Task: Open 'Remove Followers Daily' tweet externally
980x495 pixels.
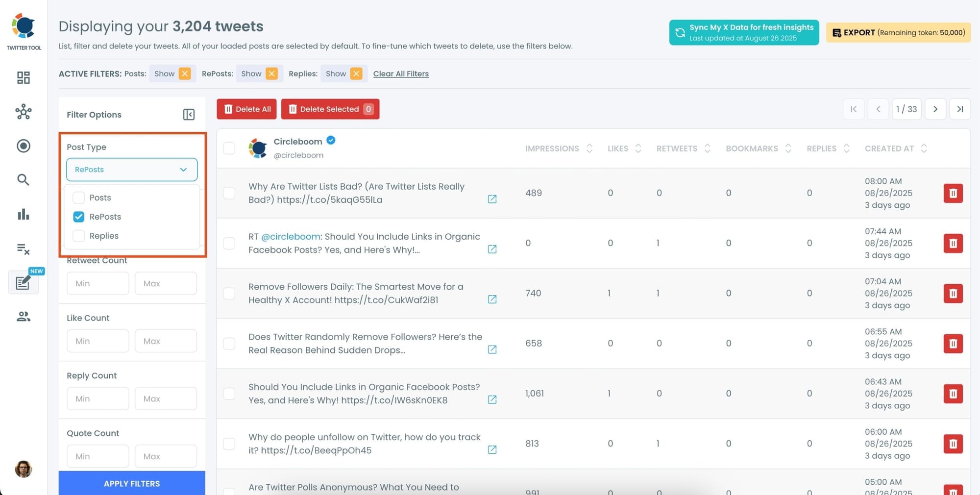Action: (492, 299)
